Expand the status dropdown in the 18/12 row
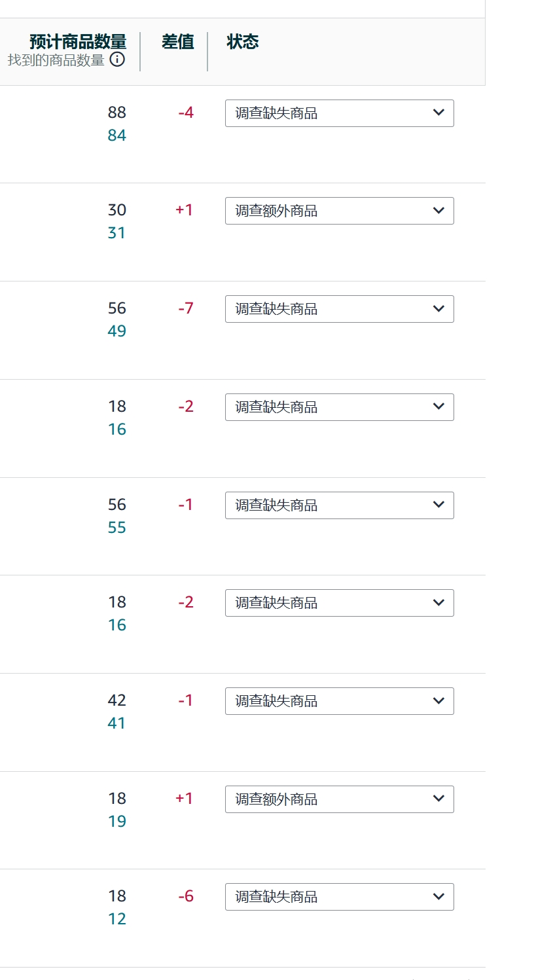The height and width of the screenshot is (980, 553). pos(339,897)
